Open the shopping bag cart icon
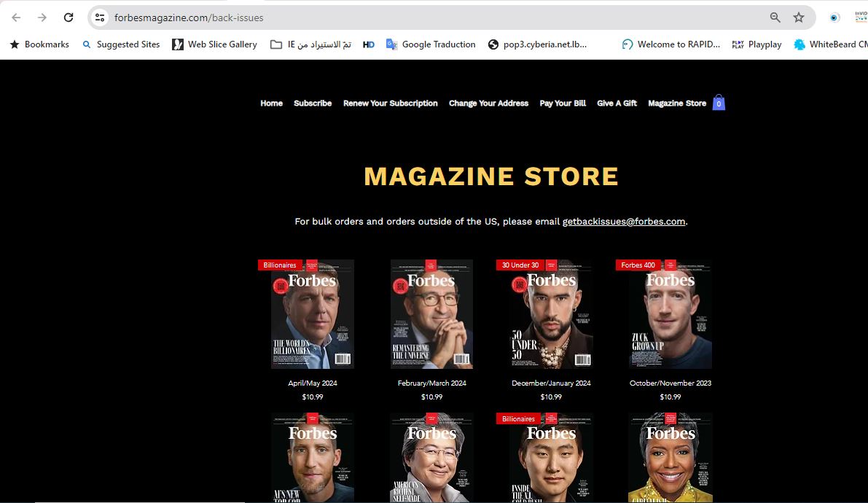 [719, 103]
